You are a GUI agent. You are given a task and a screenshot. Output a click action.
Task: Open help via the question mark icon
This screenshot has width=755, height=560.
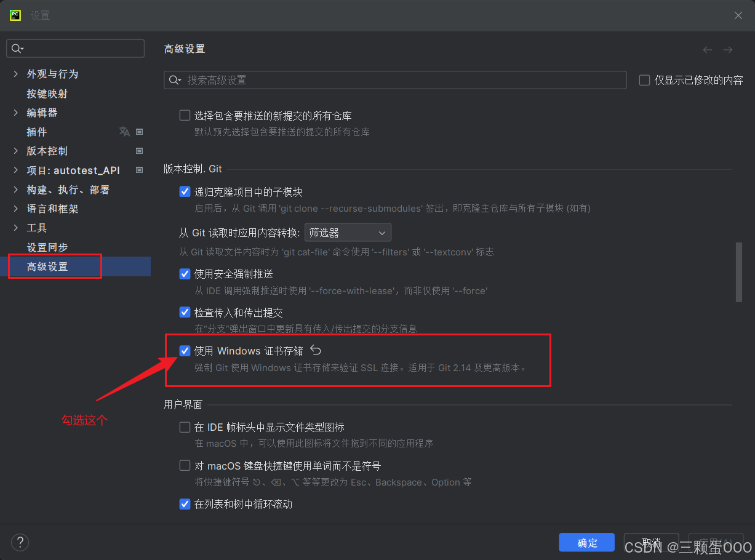tap(20, 542)
